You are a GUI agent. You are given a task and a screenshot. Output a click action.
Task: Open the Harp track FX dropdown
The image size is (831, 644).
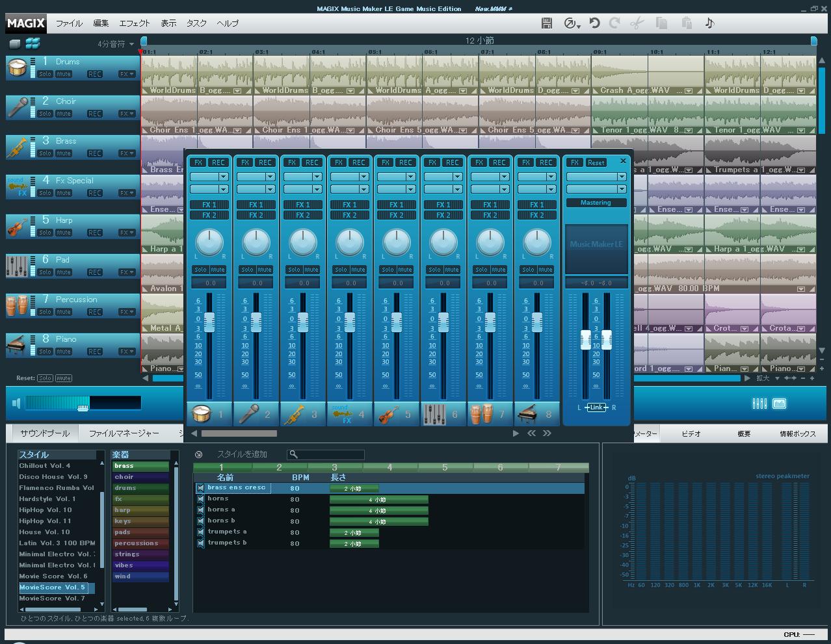[127, 233]
